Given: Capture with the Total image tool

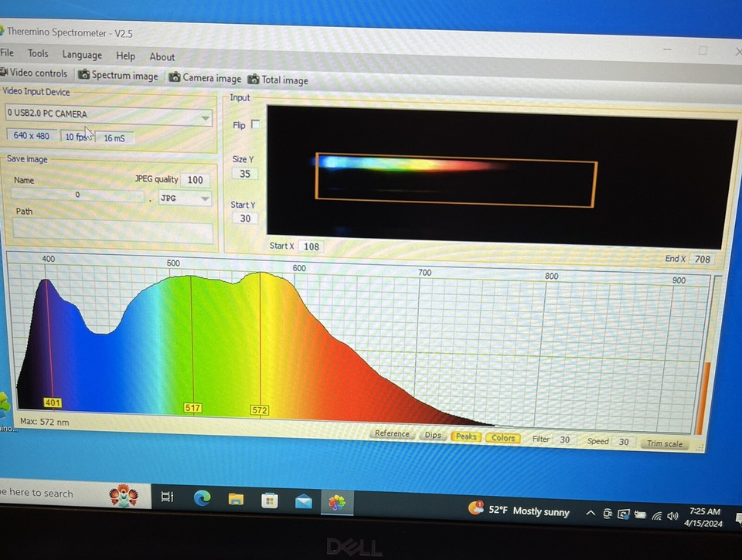Looking at the screenshot, I should 278,79.
